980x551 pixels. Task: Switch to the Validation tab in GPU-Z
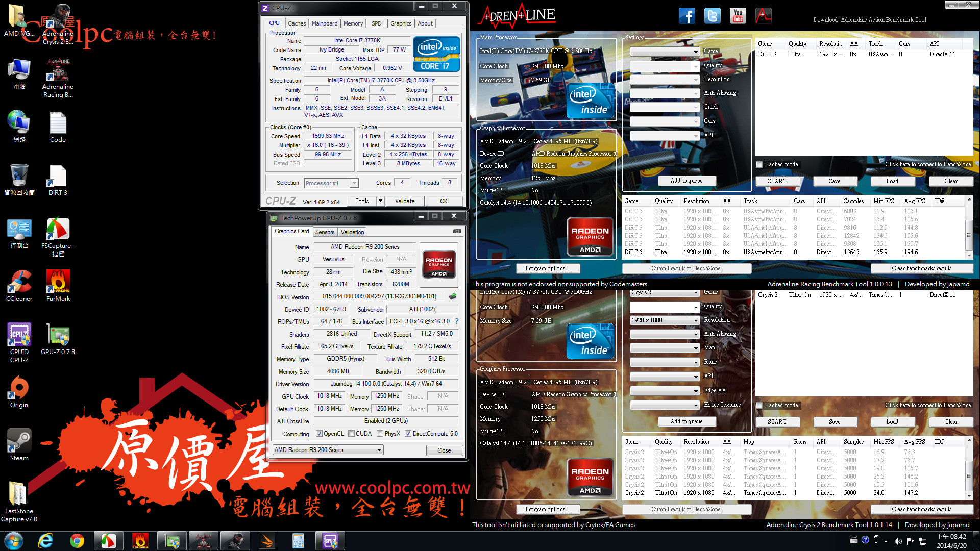(x=352, y=232)
